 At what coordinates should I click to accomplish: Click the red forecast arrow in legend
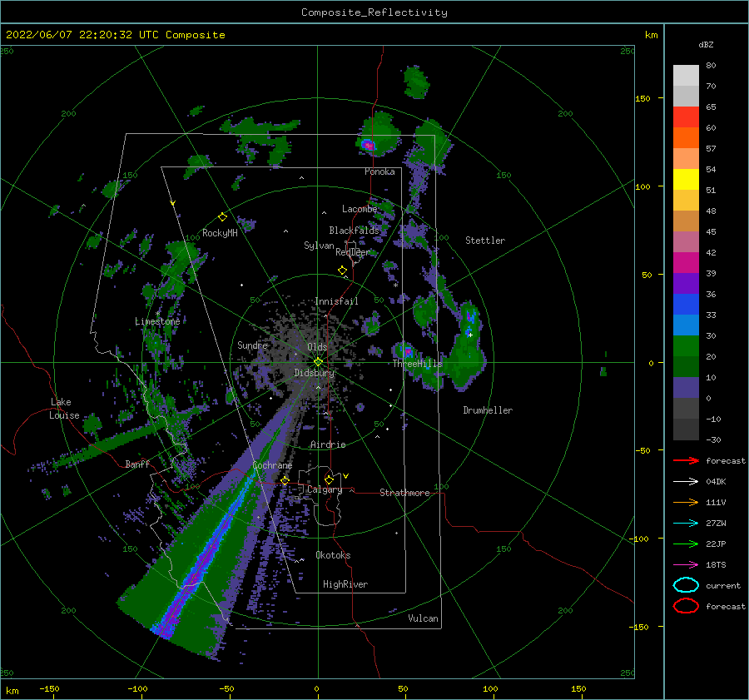pyautogui.click(x=686, y=460)
